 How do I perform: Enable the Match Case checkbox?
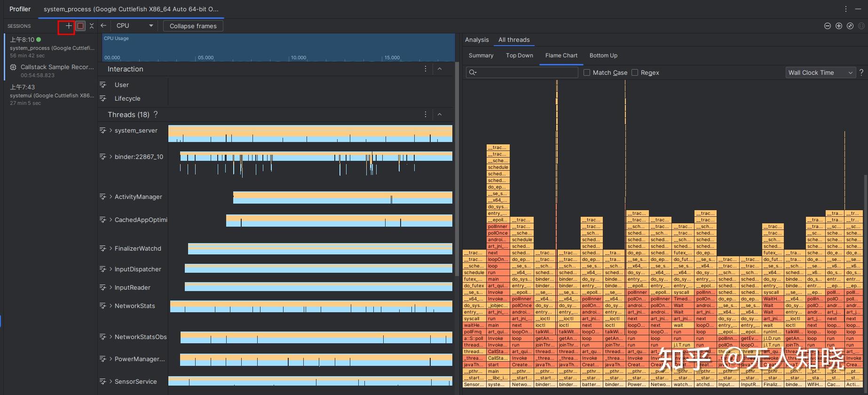pyautogui.click(x=587, y=72)
